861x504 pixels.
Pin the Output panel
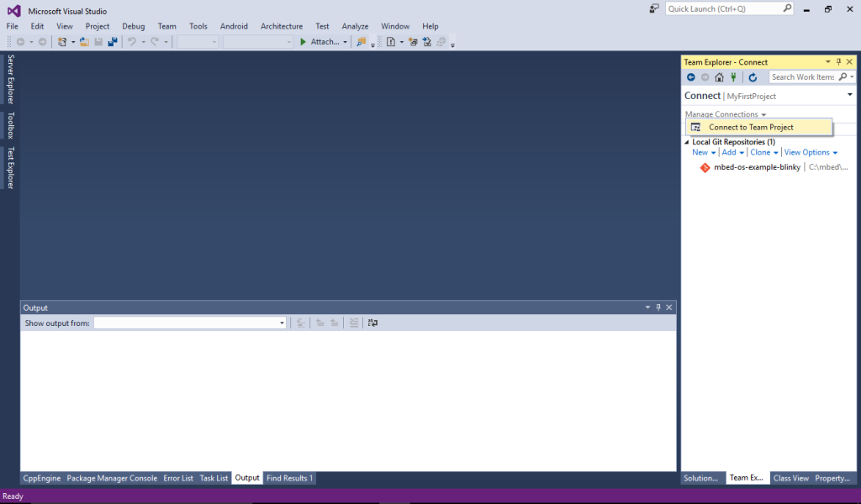(x=658, y=307)
